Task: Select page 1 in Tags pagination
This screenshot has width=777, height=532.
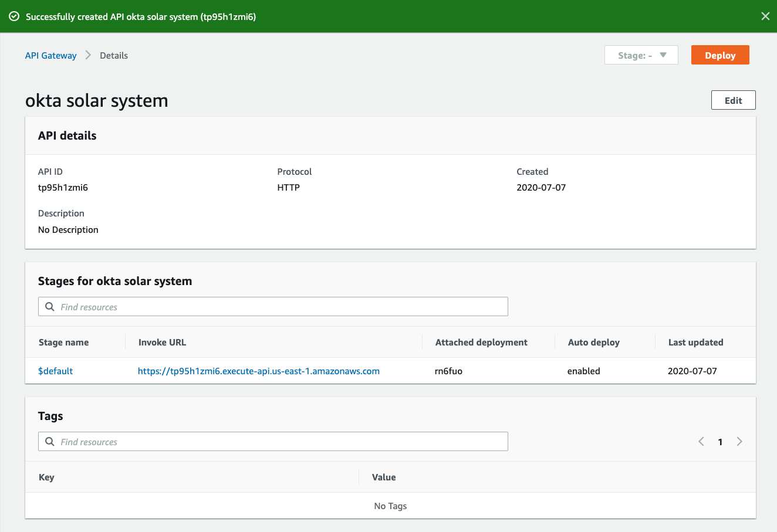Action: click(720, 442)
